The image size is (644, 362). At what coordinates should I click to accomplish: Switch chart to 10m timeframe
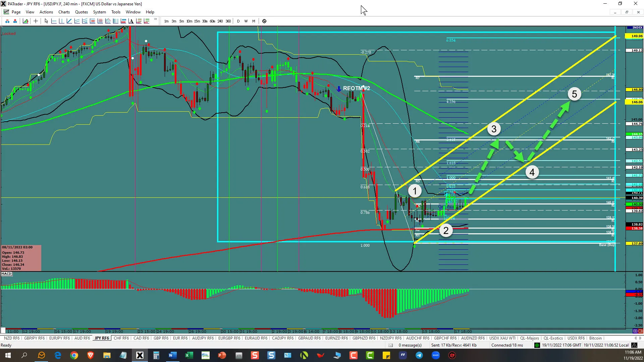tap(189, 21)
